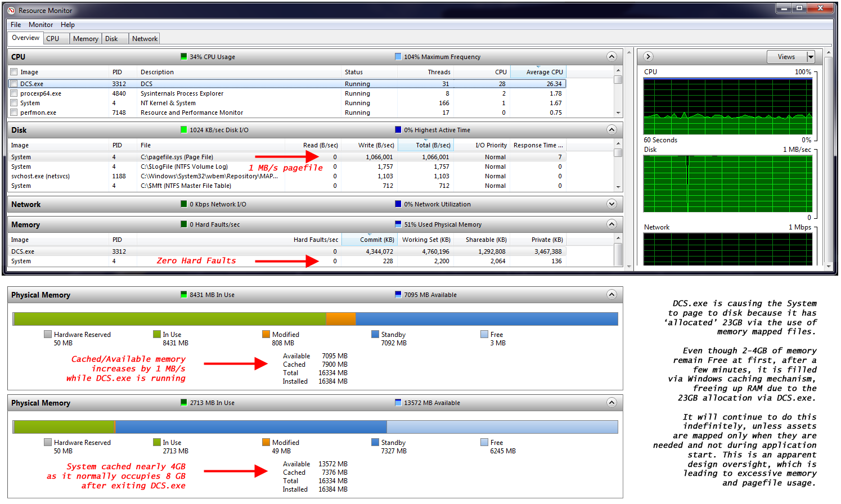This screenshot has height=504, width=841.
Task: Switch to the Network tab
Action: tap(145, 39)
